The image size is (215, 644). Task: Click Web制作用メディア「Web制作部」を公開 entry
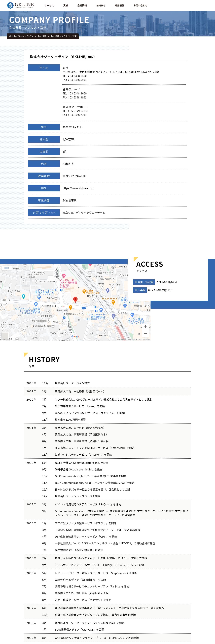coord(80,580)
